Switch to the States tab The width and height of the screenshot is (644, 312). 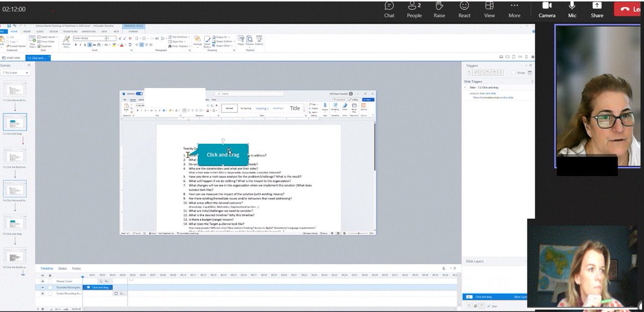(x=62, y=268)
